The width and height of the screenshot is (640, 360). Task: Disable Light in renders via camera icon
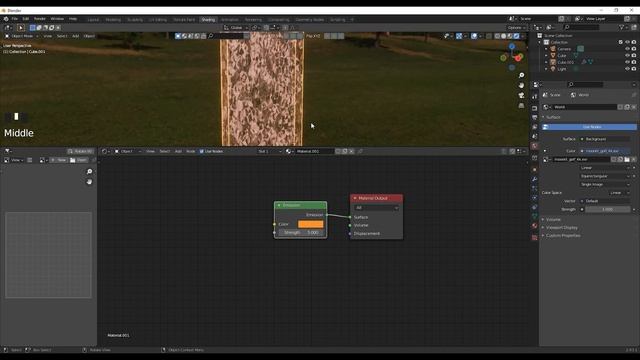(x=634, y=69)
